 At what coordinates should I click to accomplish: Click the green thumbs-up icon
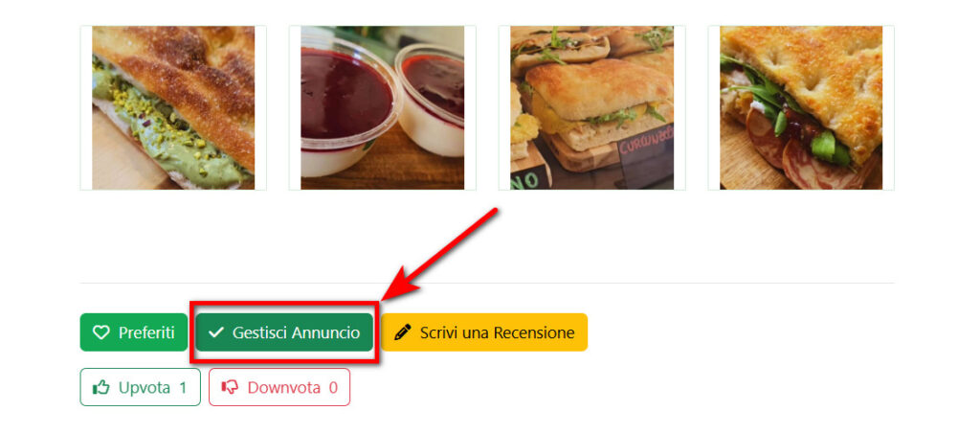click(100, 388)
